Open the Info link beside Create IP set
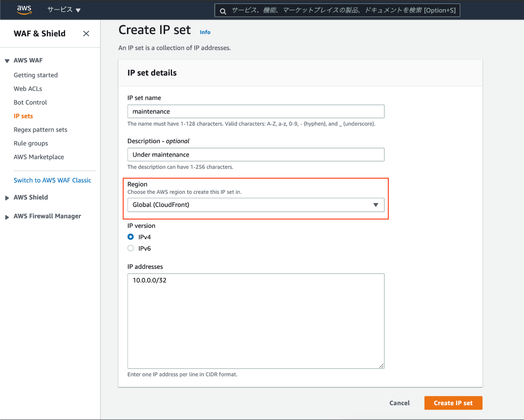This screenshot has height=420, width=524. tap(205, 32)
